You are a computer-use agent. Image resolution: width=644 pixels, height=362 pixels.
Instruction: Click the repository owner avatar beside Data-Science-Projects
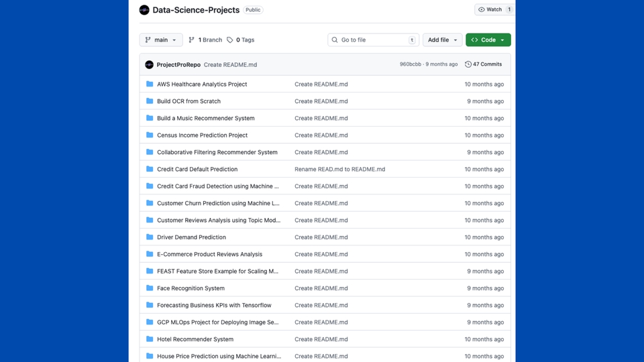tap(144, 10)
